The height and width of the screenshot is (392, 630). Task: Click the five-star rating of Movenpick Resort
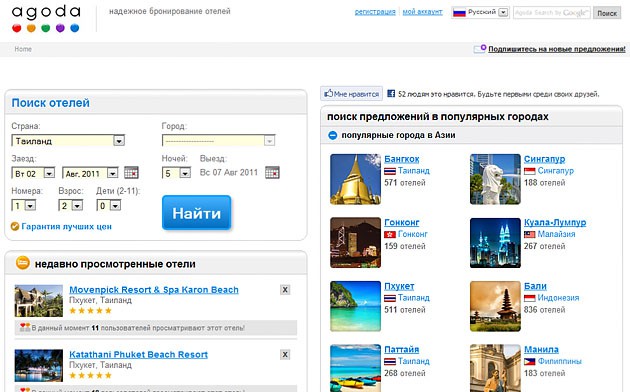click(x=90, y=310)
